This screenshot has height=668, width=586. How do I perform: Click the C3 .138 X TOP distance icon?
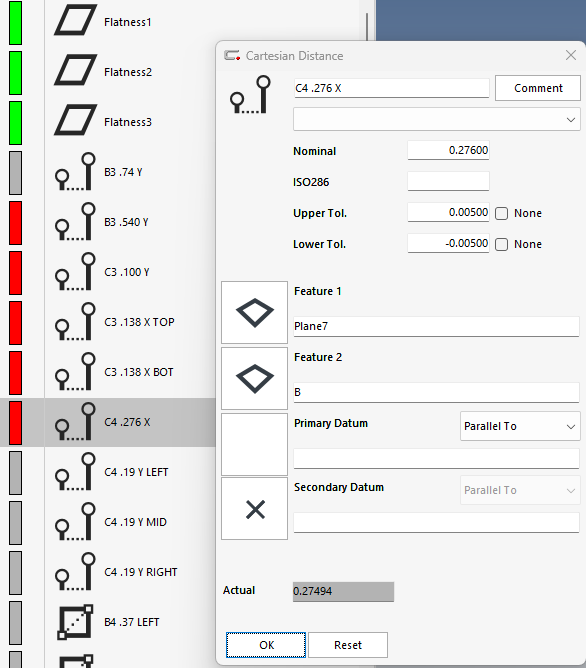(x=75, y=322)
